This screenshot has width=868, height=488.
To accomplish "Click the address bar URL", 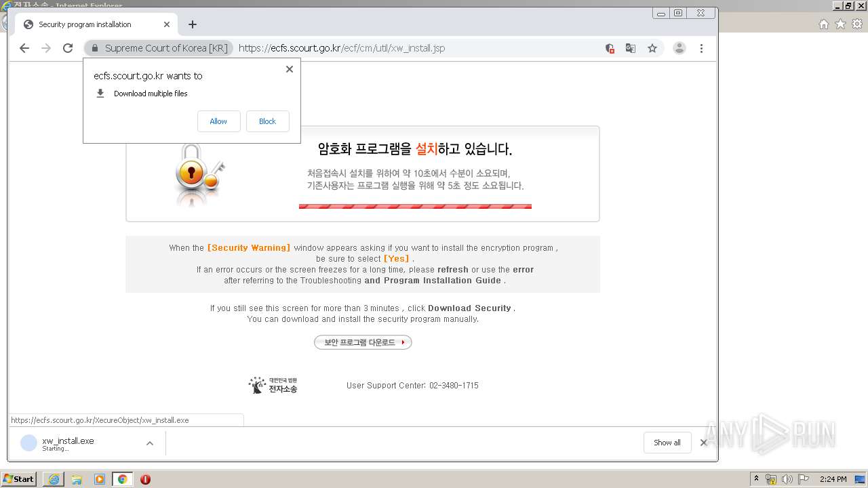I will tap(342, 48).
